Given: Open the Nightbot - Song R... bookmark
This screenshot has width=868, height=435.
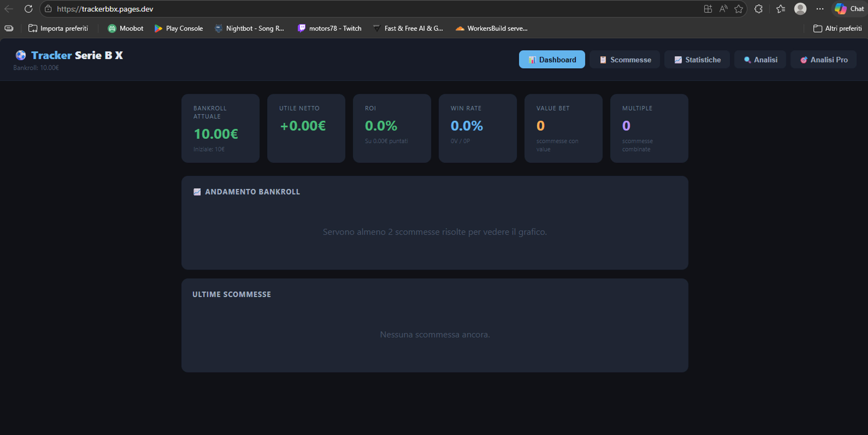Looking at the screenshot, I should click(249, 28).
